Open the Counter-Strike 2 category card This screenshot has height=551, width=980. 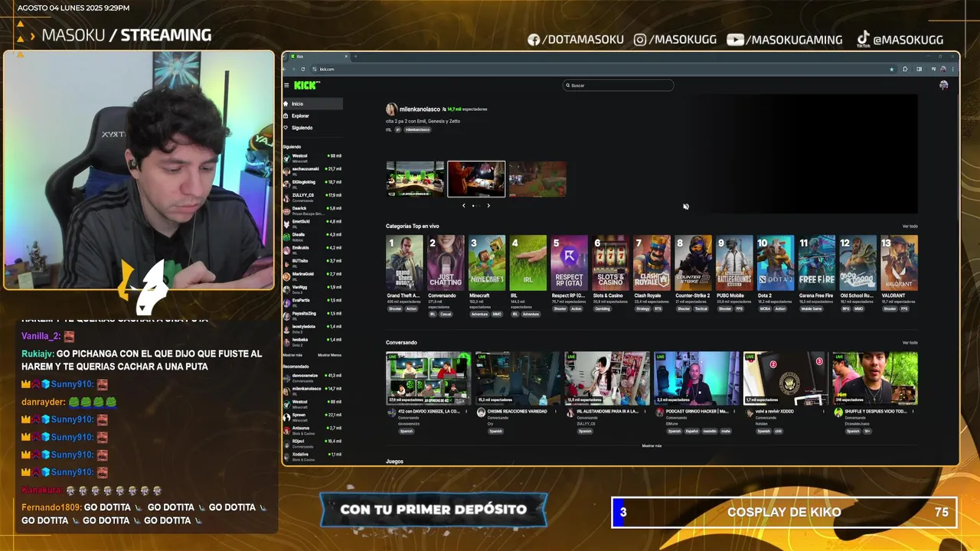694,263
